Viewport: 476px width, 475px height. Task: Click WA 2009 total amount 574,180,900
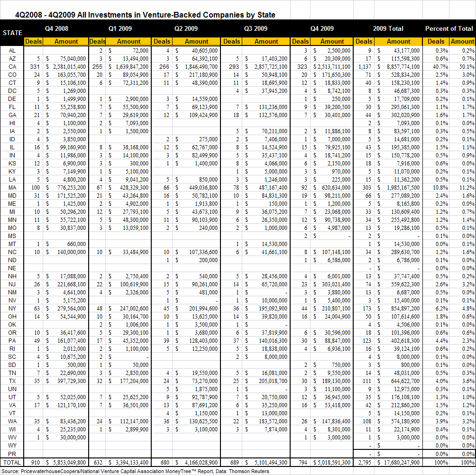point(405,421)
